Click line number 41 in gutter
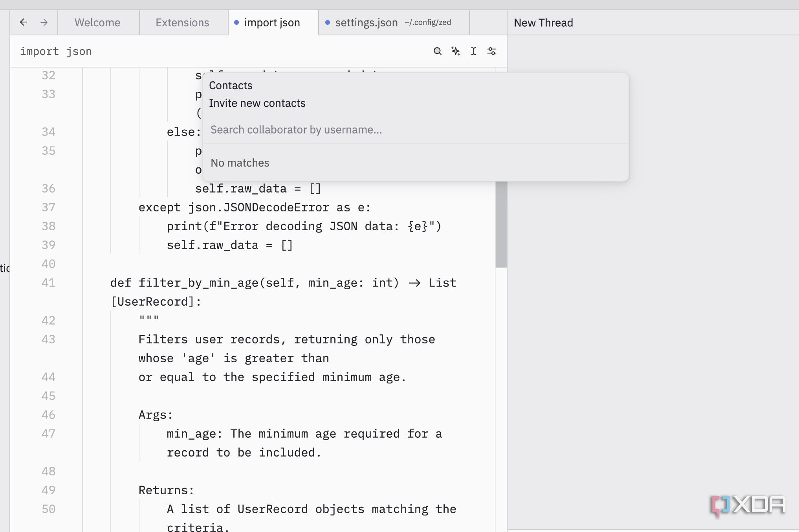 coord(48,283)
